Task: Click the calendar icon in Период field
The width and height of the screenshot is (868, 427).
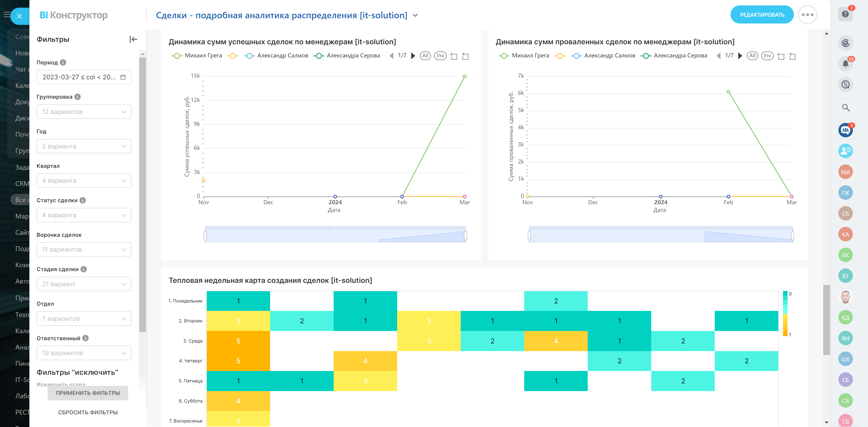Action: [x=123, y=77]
